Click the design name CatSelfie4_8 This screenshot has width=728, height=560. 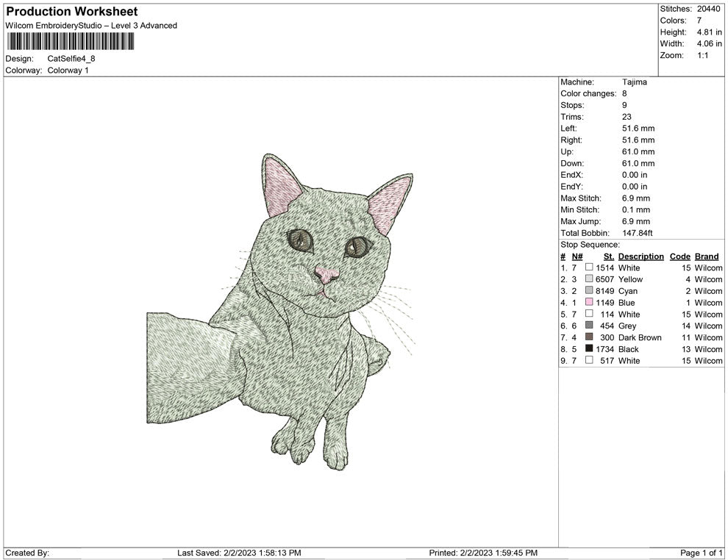[x=71, y=59]
